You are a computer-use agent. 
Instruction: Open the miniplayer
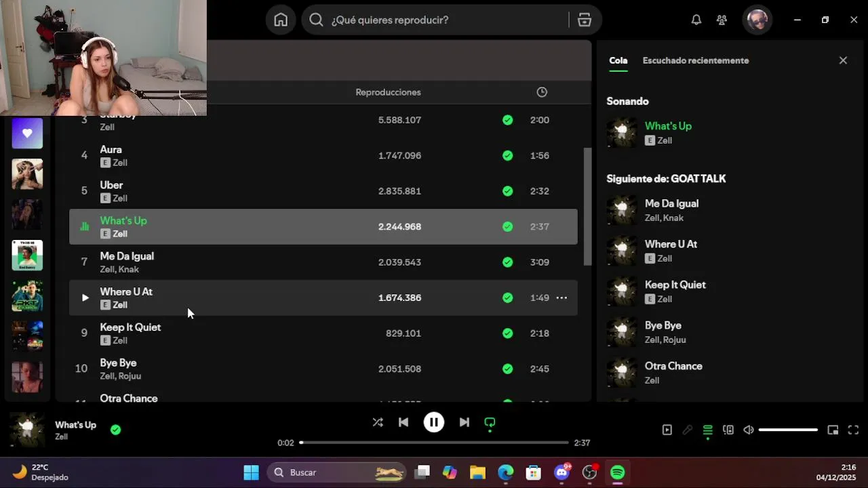click(x=833, y=430)
